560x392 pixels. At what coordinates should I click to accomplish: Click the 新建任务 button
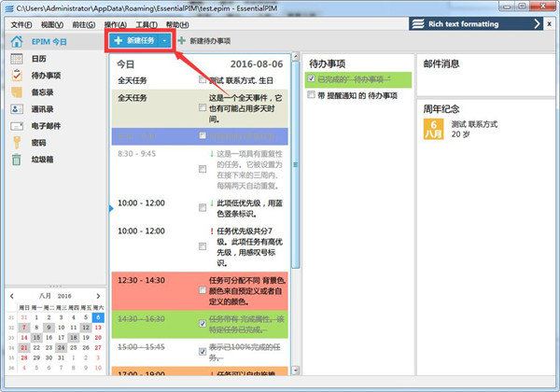(x=133, y=41)
